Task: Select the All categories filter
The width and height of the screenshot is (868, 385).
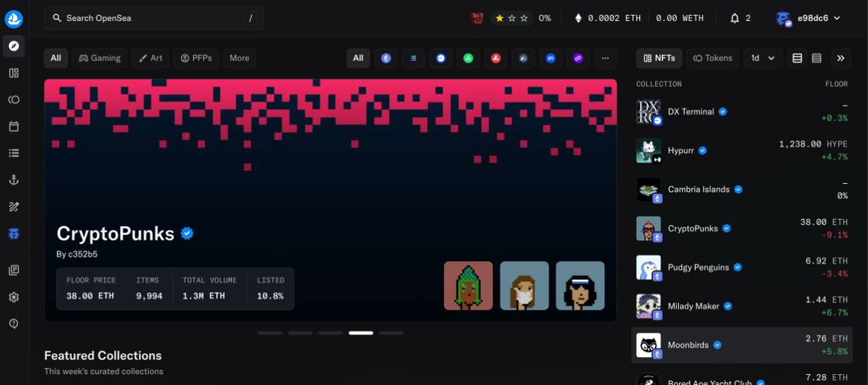Action: coord(56,58)
